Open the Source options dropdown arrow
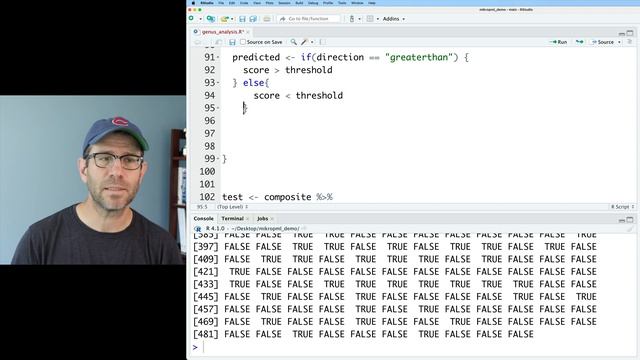 pyautogui.click(x=619, y=42)
